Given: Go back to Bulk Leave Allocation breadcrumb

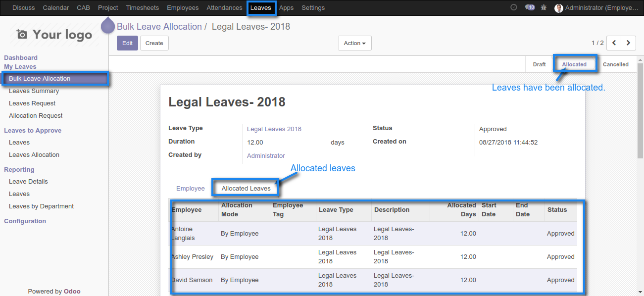Looking at the screenshot, I should 159,27.
